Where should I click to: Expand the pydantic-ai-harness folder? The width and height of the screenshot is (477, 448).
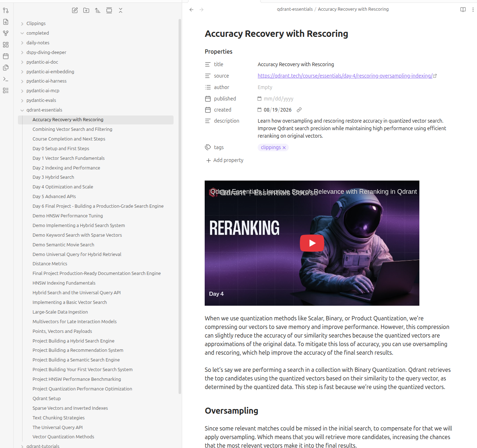pos(22,81)
